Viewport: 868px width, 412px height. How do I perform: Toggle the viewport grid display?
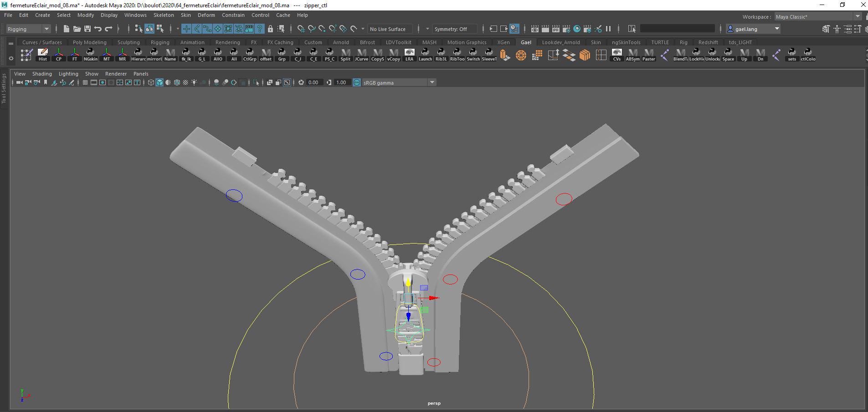click(x=85, y=82)
